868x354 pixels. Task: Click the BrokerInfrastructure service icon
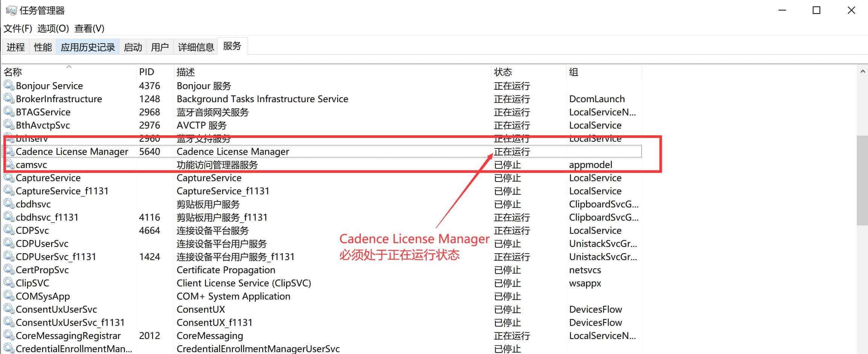(x=9, y=98)
